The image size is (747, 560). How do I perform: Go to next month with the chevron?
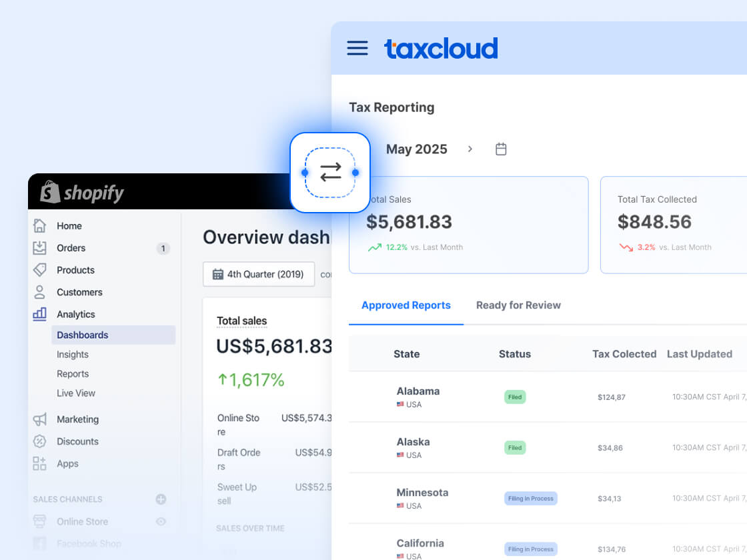470,149
